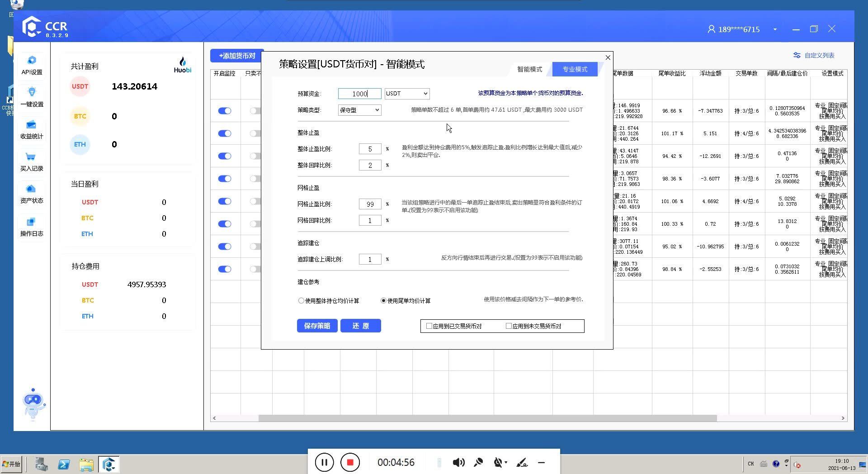Click 还原 reset button
The height and width of the screenshot is (474, 868).
pos(360,326)
